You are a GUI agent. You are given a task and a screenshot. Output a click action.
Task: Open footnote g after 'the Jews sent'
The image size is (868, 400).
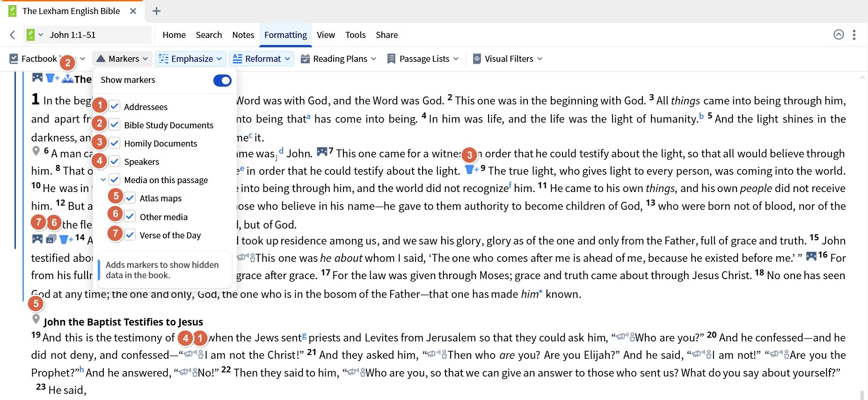click(305, 335)
